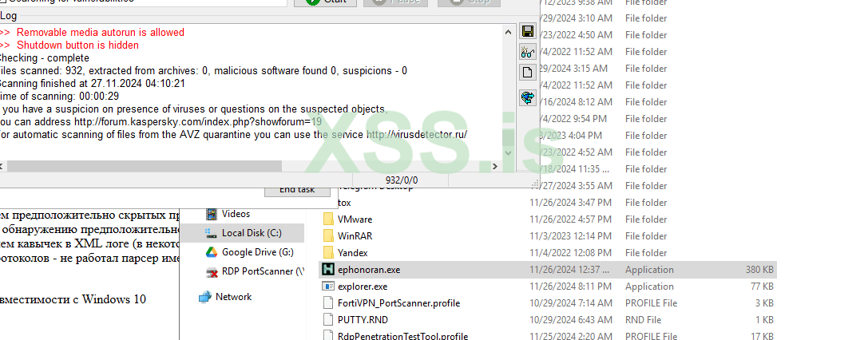Click the PUTTY.RND file icon
This screenshot has height=340, width=868.
click(x=328, y=319)
